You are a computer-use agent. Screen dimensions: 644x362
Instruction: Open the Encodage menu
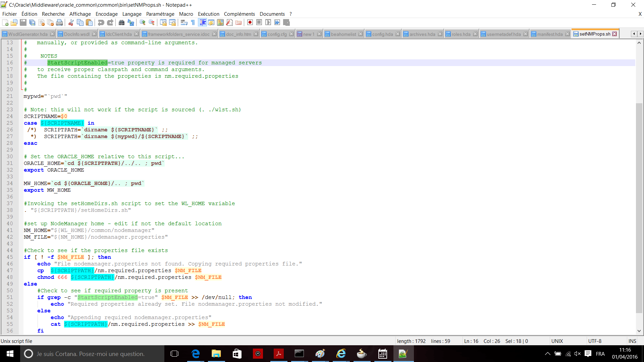click(106, 14)
